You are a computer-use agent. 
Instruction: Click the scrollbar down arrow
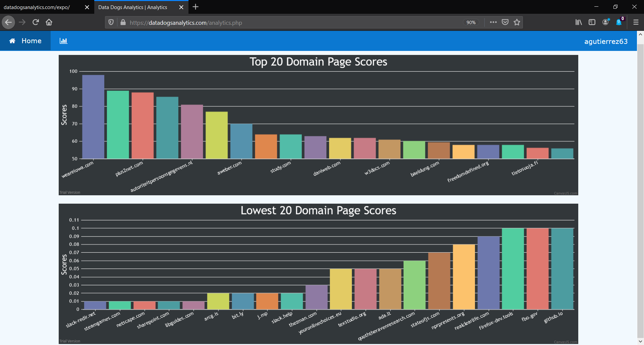coord(640,341)
